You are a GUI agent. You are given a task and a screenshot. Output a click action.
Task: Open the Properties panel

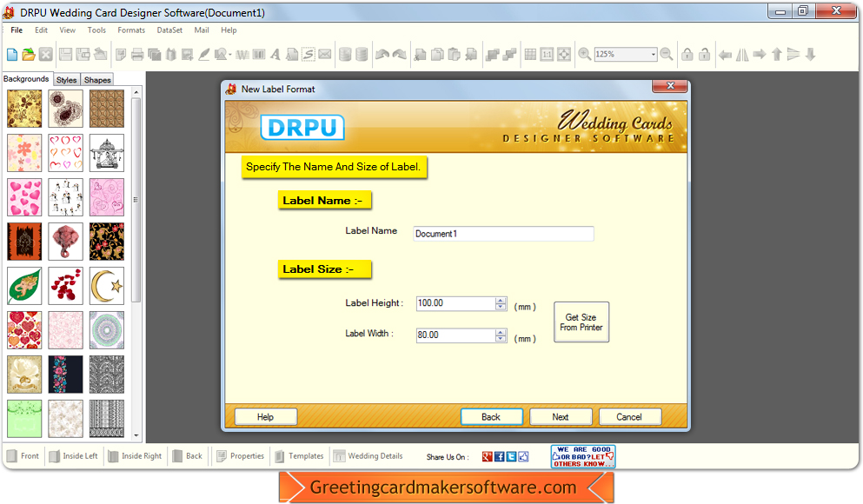(241, 456)
